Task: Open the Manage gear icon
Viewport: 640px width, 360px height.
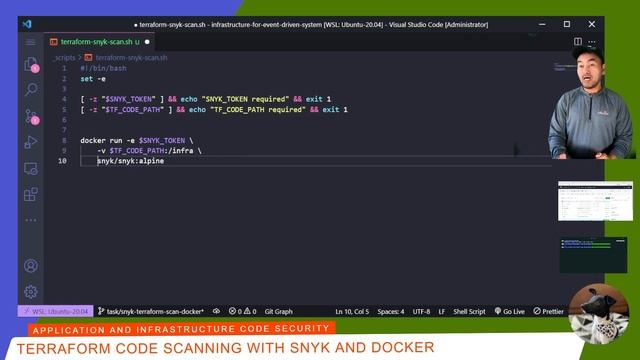Action: [x=31, y=292]
